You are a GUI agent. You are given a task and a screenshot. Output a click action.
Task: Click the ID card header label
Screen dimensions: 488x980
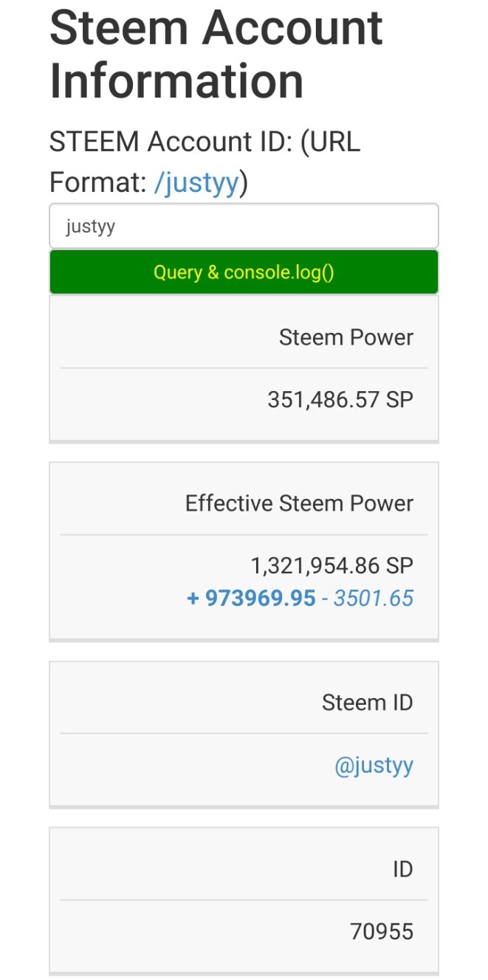pos(402,869)
